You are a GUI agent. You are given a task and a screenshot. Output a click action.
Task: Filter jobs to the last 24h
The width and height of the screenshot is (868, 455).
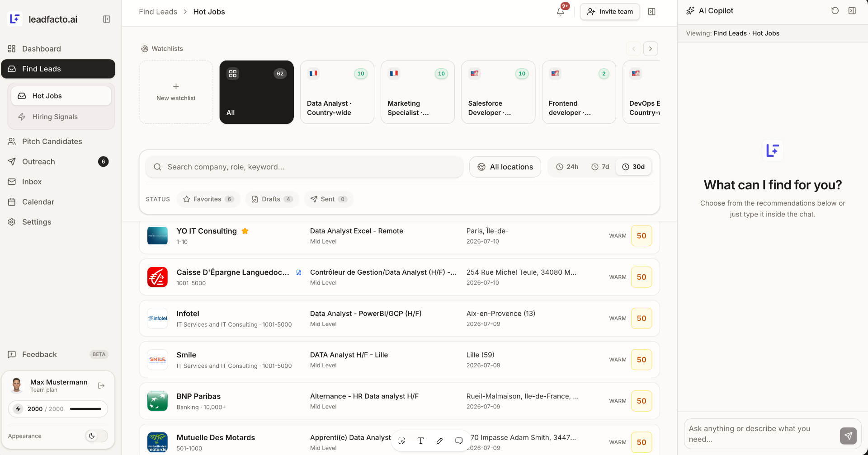pos(567,167)
